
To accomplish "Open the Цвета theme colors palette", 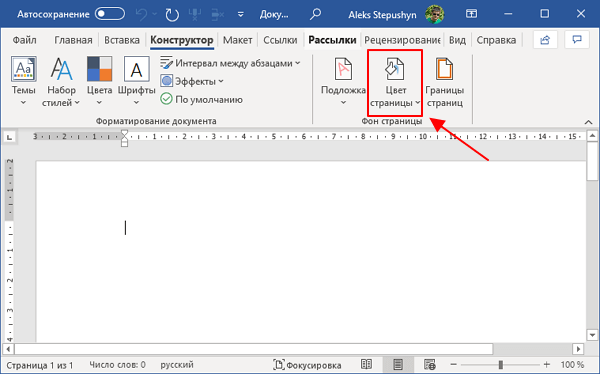I will click(99, 80).
